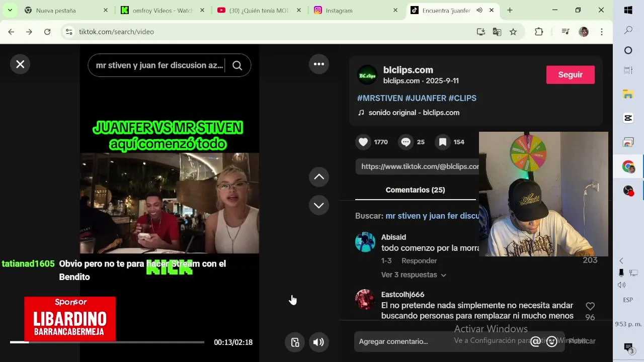
Task: Open the media controls icon
Action: pyautogui.click(x=566, y=32)
